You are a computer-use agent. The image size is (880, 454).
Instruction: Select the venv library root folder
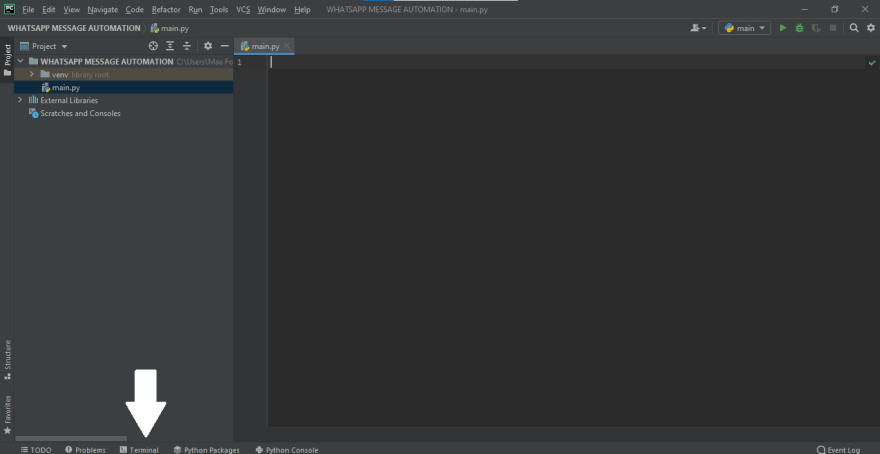[x=123, y=74]
